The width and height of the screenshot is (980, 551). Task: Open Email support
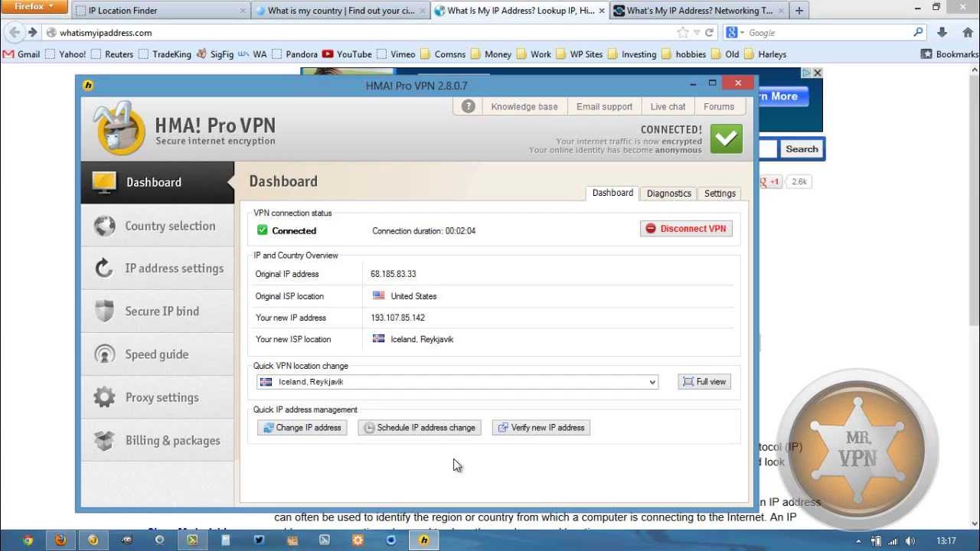604,106
